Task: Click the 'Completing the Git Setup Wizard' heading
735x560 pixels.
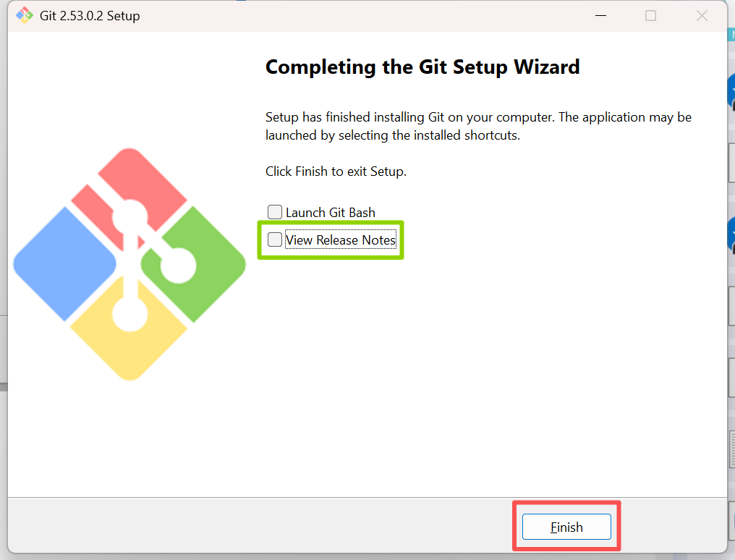Action: [422, 67]
